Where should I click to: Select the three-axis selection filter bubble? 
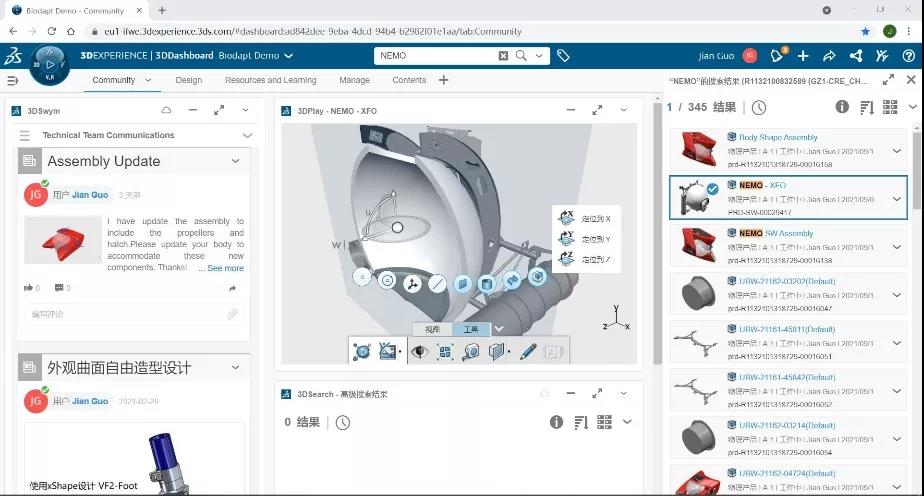pyautogui.click(x=412, y=285)
